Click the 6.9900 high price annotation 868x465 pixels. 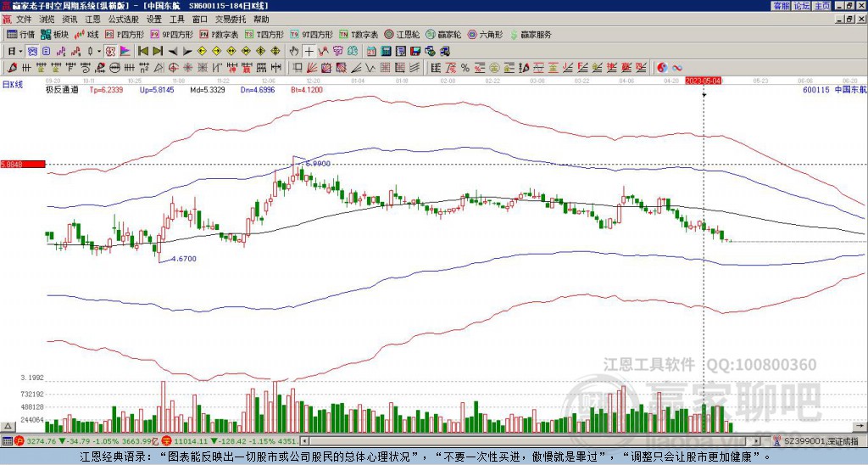[x=318, y=164]
